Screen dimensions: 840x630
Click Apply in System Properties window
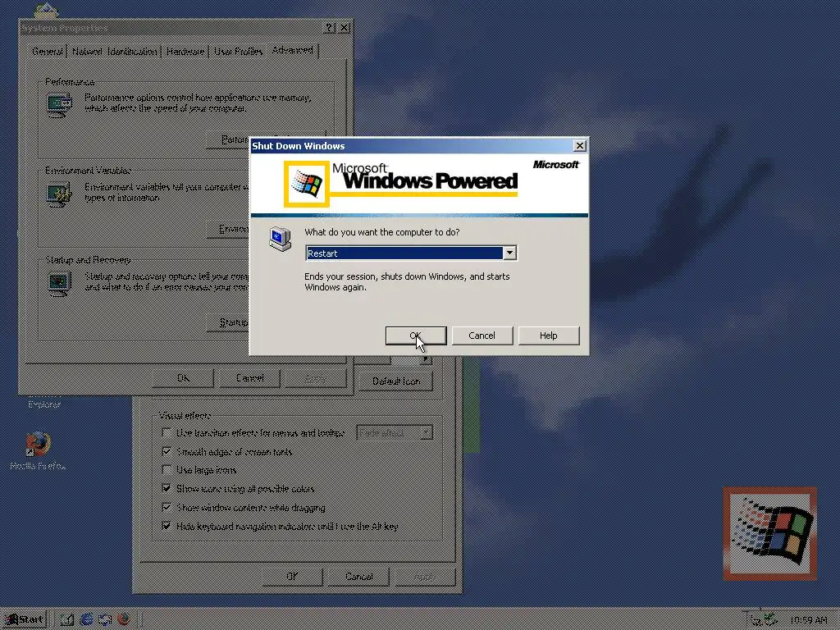click(316, 378)
